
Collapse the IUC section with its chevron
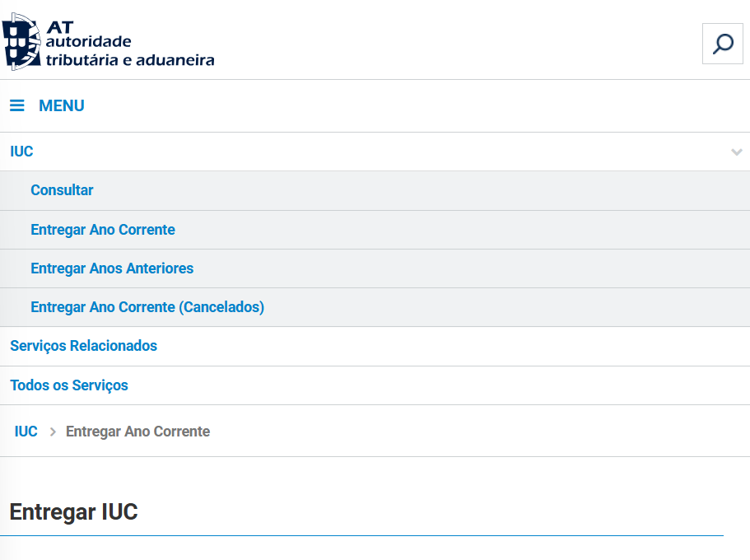click(737, 152)
